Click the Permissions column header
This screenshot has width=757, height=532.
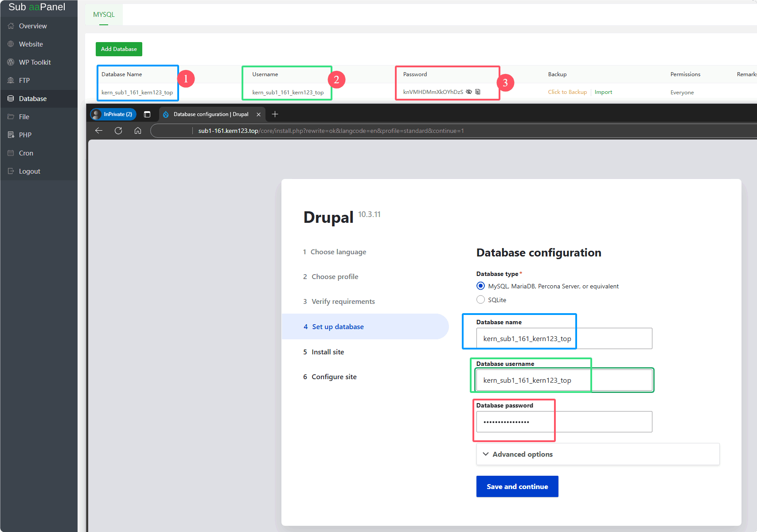pyautogui.click(x=685, y=74)
